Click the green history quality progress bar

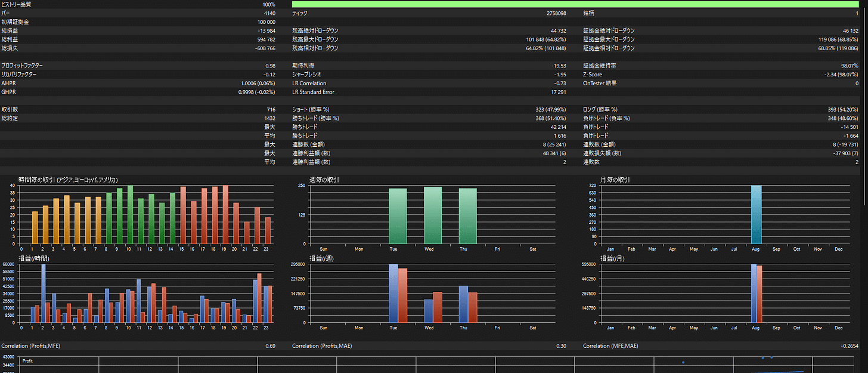coord(575,4)
